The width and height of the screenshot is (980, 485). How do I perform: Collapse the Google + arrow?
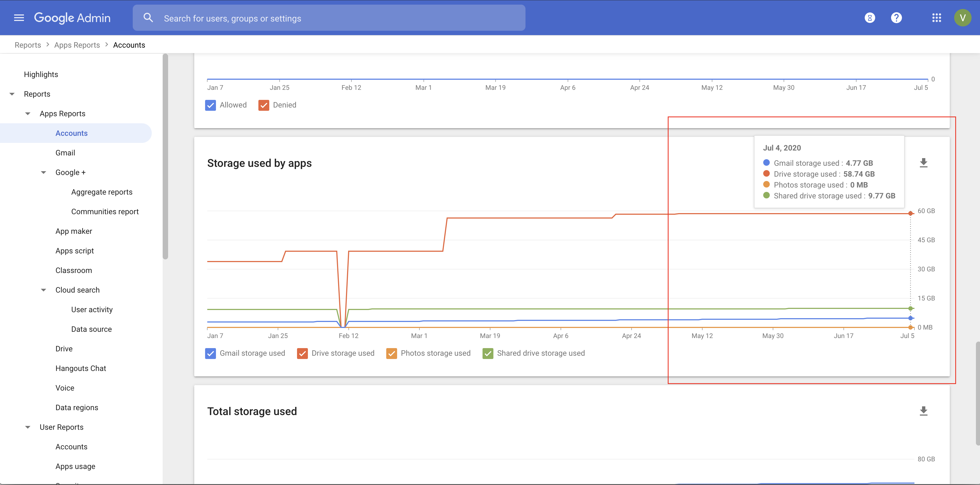tap(44, 173)
